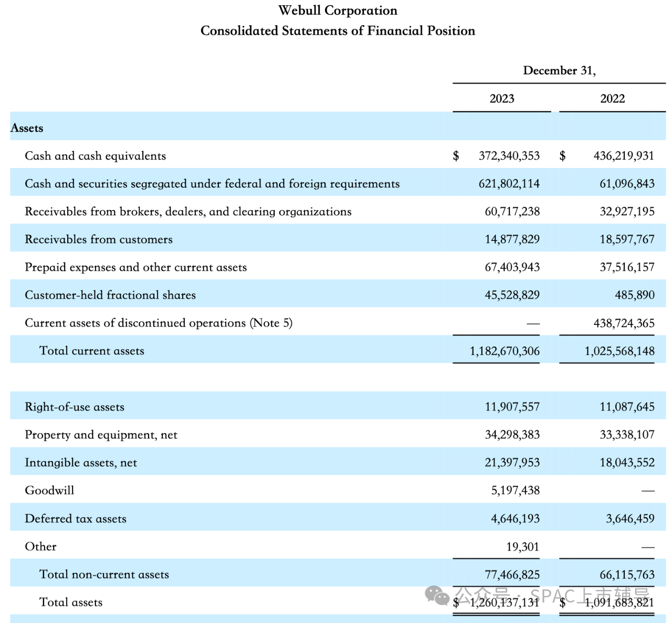Click 'Total current assets' label

pos(92,351)
